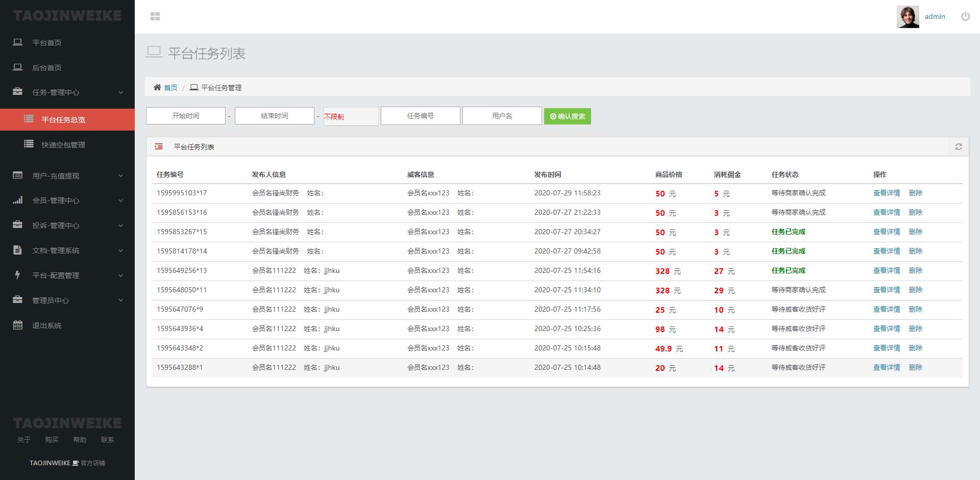Expand the 平台-配置管理 chevron

coord(121,275)
